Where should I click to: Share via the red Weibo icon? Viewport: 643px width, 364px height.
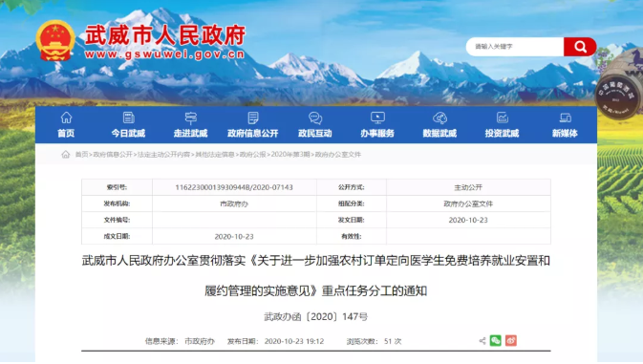click(511, 341)
